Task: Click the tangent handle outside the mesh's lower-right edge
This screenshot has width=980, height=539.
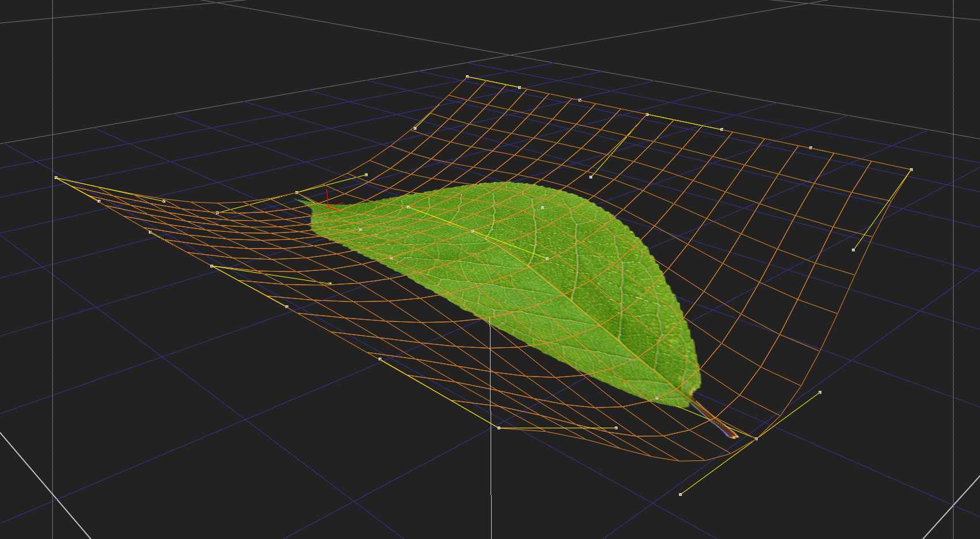Action: tap(820, 393)
